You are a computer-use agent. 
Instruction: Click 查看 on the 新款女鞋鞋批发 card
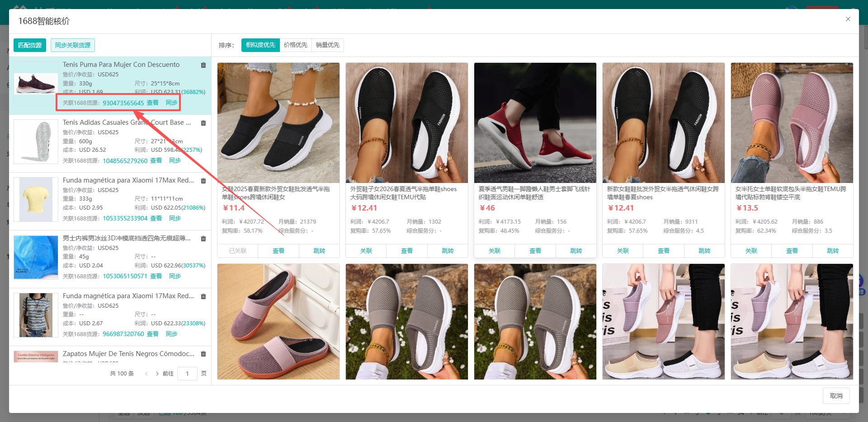(x=664, y=251)
